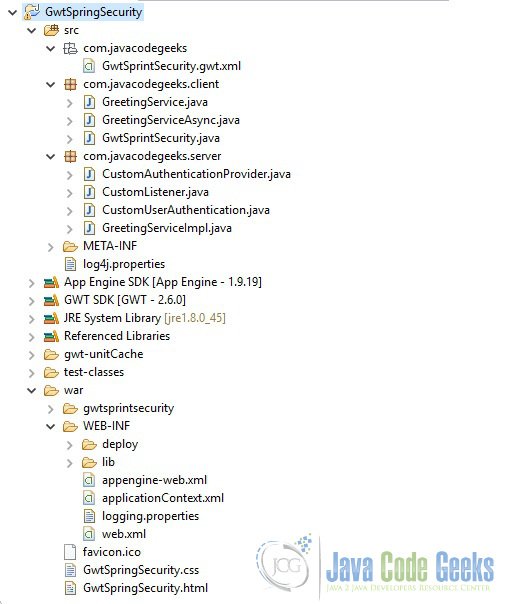Expand the Referenced Libraries node
Viewport: 520px width, 604px height.
(x=32, y=337)
